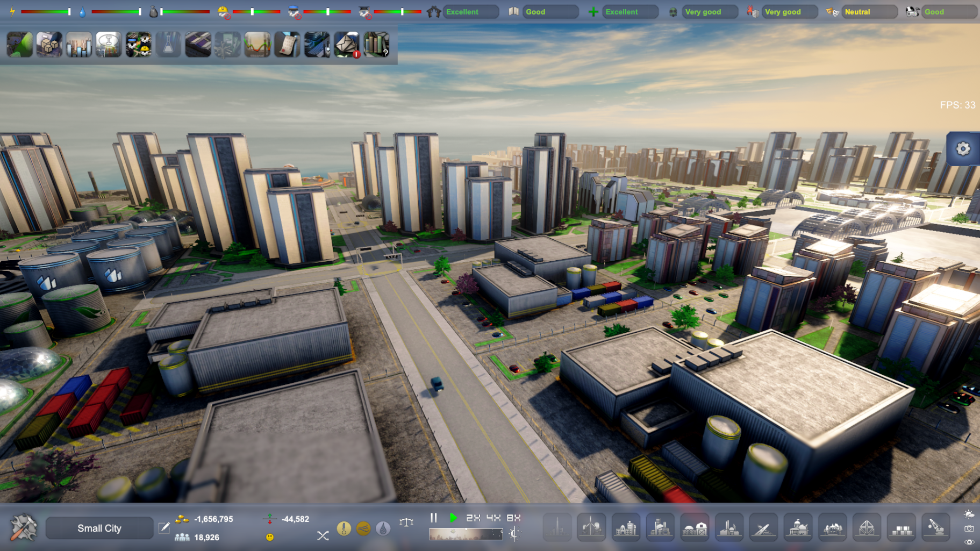Click the fire safety Very good indicator
The image size is (980, 551).
[789, 11]
